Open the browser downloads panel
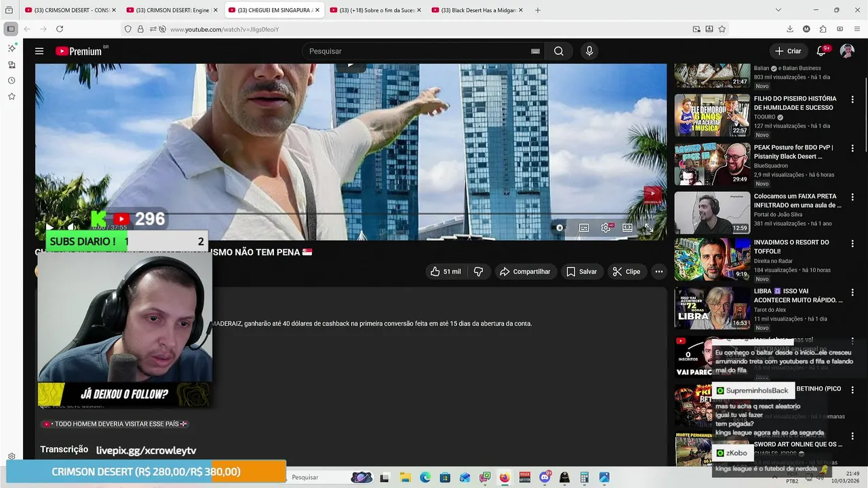 click(790, 29)
